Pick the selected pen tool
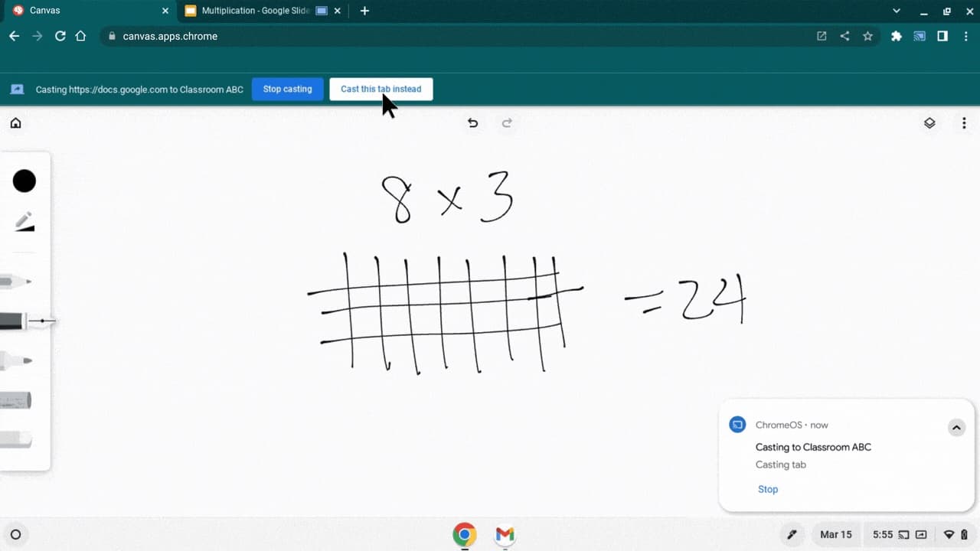 tap(15, 321)
